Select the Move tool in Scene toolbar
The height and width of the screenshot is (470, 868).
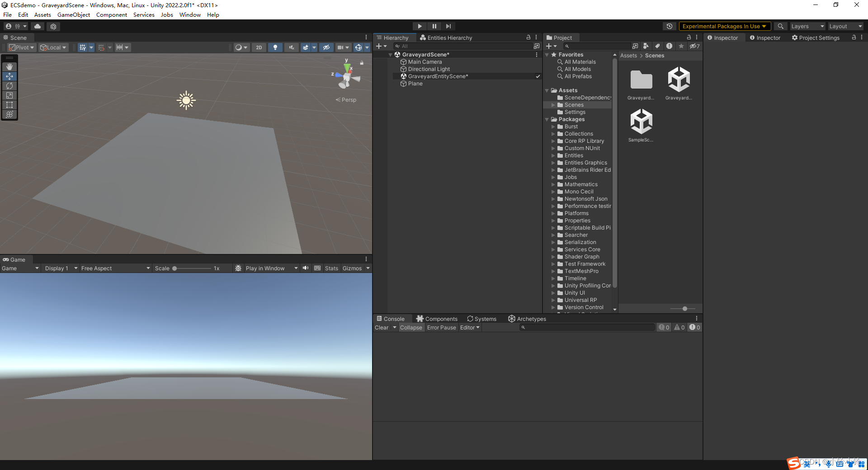coord(9,76)
